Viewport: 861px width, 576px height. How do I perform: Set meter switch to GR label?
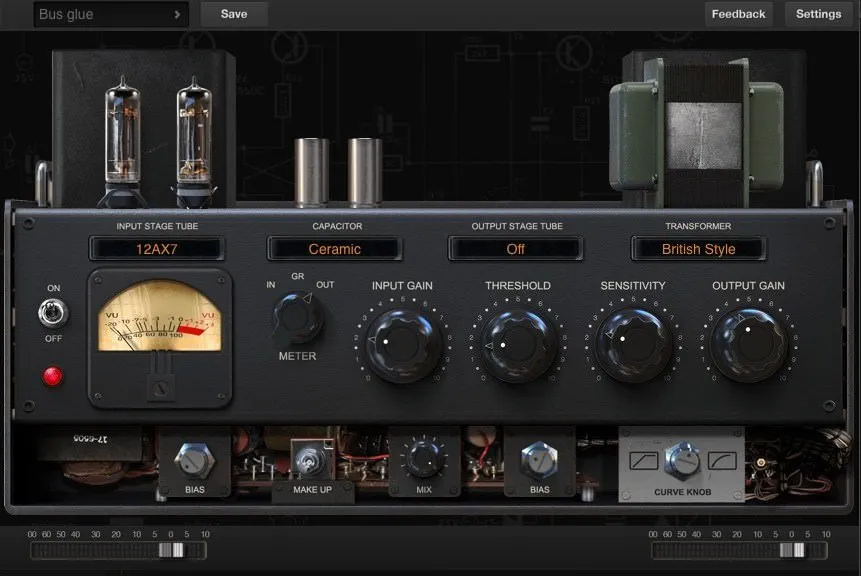pyautogui.click(x=298, y=276)
